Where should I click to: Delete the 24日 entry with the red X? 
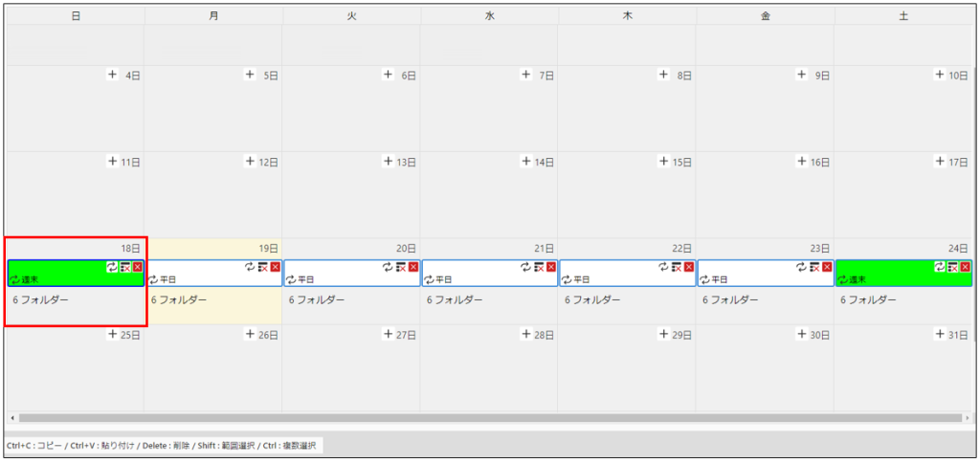[x=966, y=267]
